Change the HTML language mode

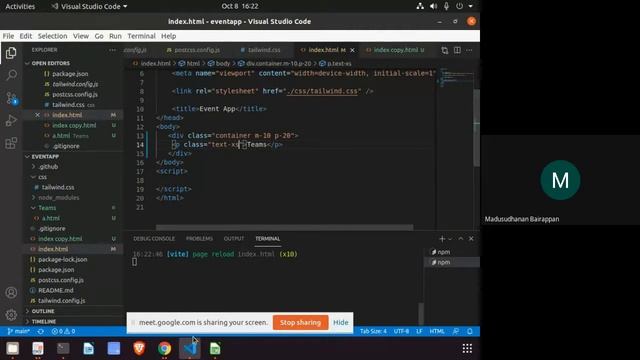[x=437, y=331]
